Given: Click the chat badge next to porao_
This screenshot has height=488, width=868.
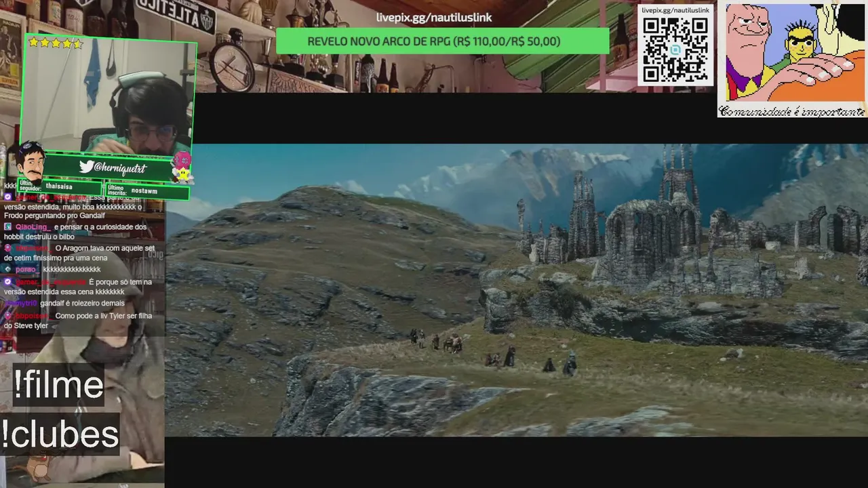Looking at the screenshot, I should tap(7, 270).
